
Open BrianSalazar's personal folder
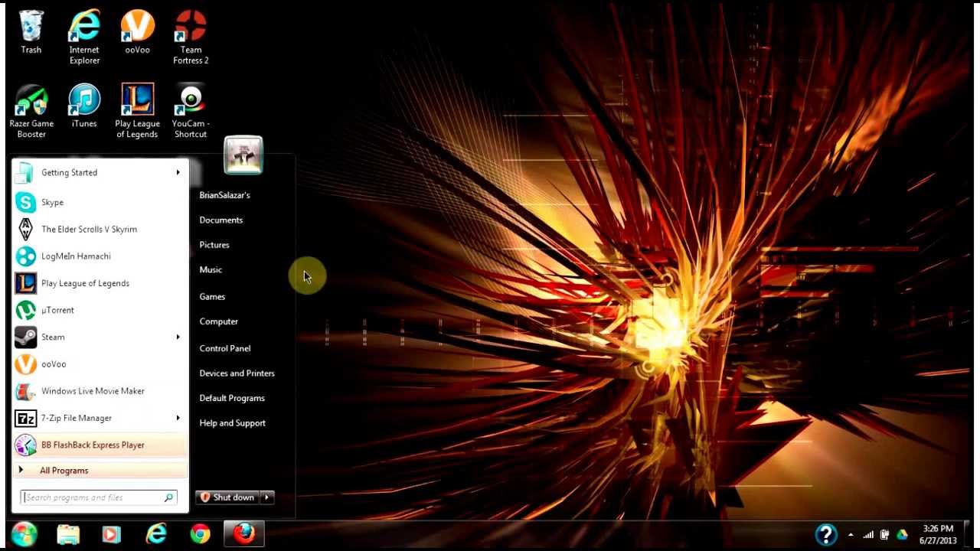point(224,195)
